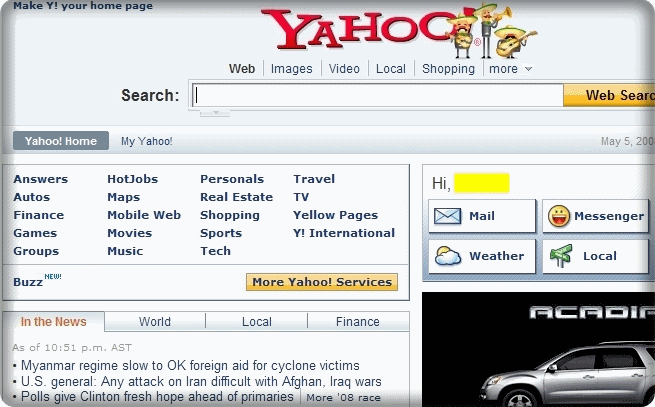Click the Weather sun and cloud icon

tap(448, 256)
